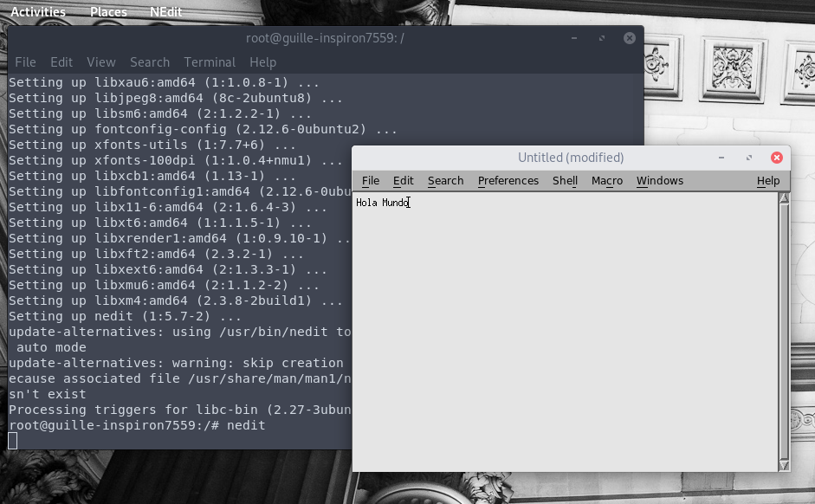Open the terminal's File menu
Viewport: 815px width, 504px height.
pyautogui.click(x=25, y=62)
